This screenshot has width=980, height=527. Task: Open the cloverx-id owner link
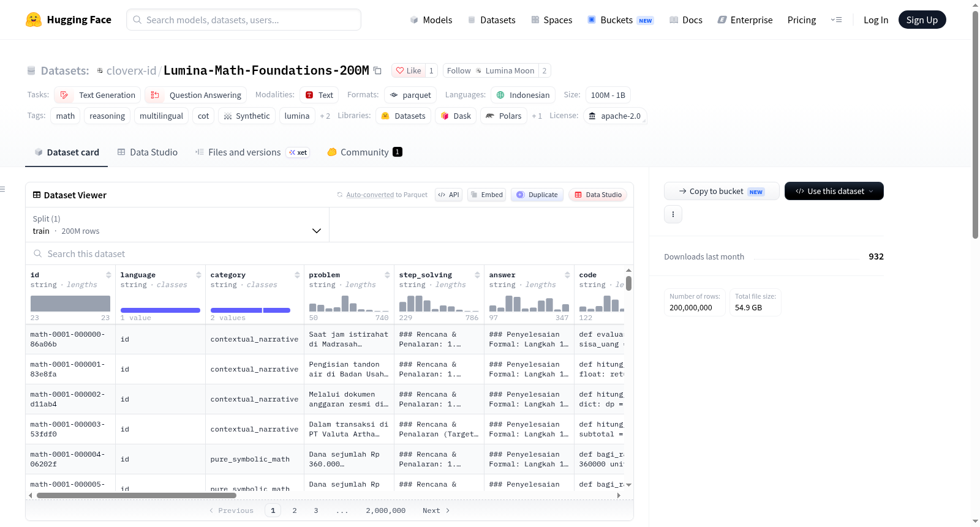tap(131, 70)
